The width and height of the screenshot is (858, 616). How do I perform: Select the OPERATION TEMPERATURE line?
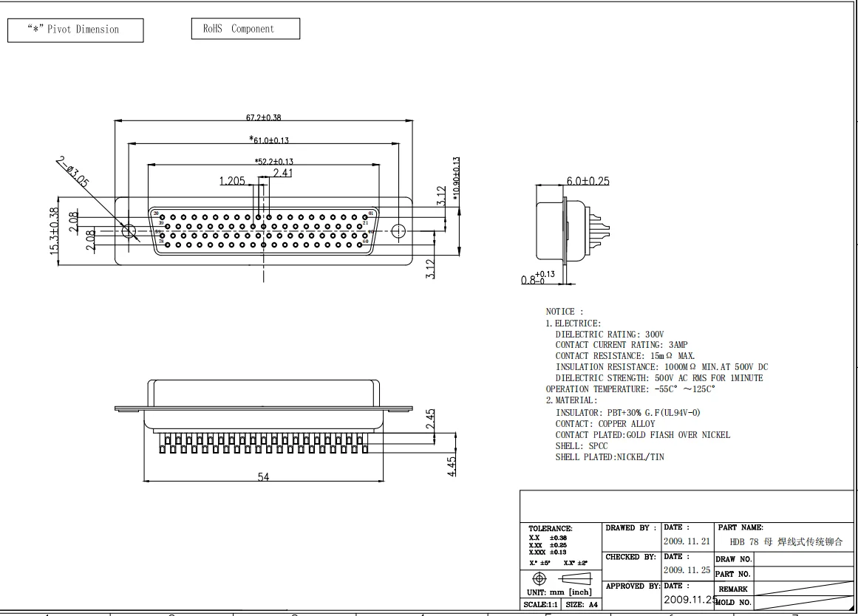[630, 389]
